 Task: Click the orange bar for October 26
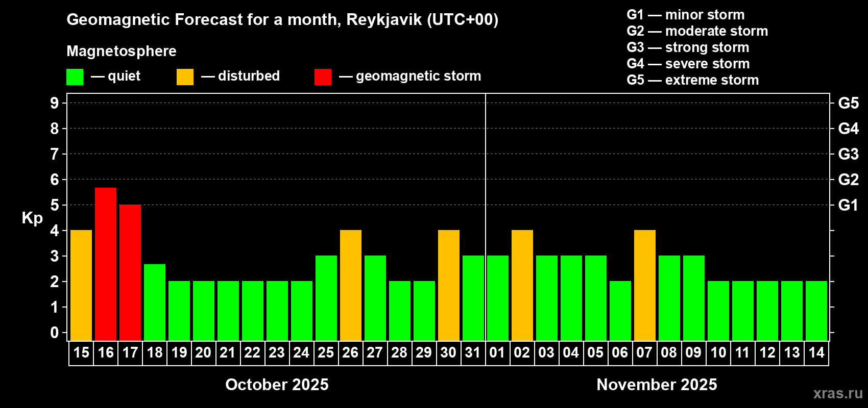click(x=351, y=286)
